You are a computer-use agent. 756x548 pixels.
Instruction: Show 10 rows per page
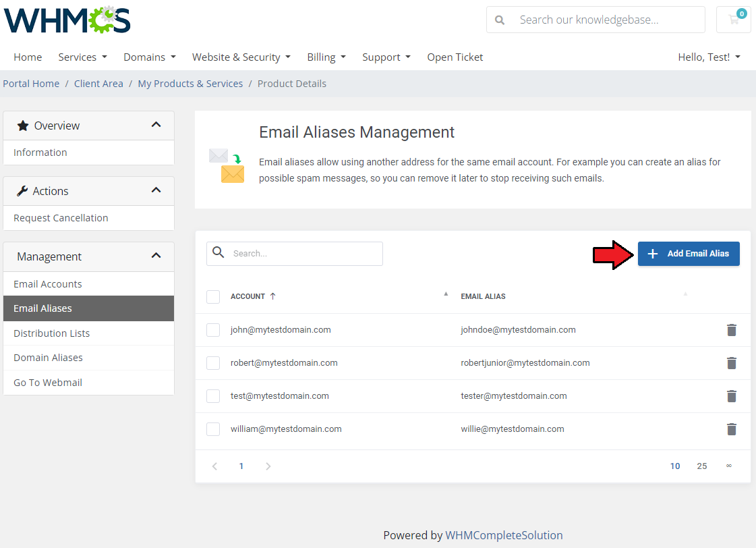click(x=675, y=466)
